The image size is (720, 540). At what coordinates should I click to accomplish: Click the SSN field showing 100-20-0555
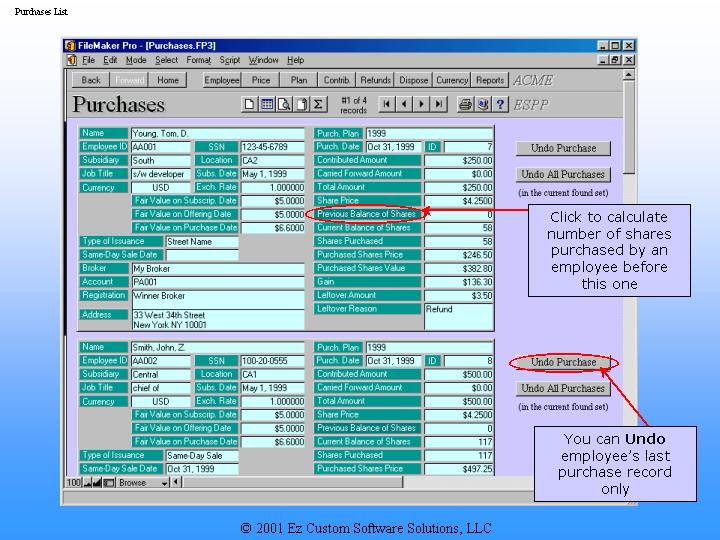pyautogui.click(x=273, y=361)
